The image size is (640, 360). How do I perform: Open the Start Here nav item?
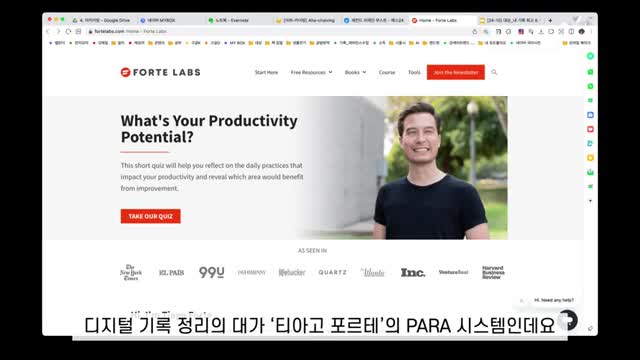(266, 72)
